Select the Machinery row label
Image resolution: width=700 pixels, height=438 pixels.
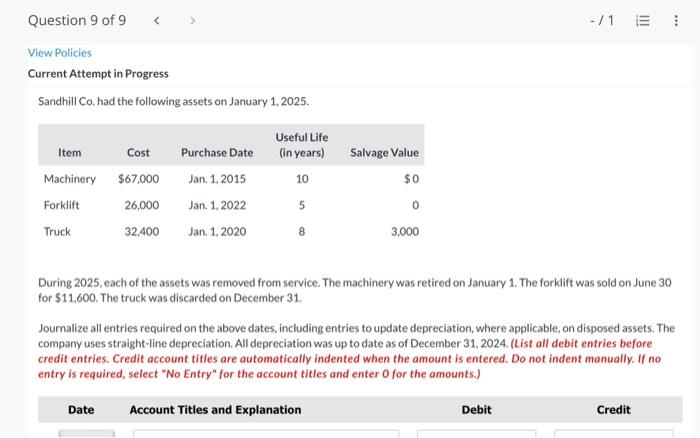point(70,179)
